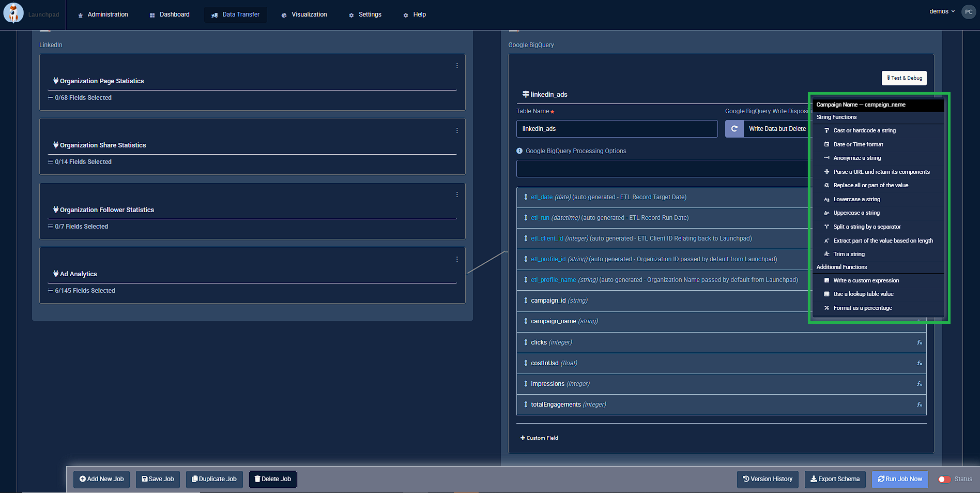Viewport: 980px width, 493px height.
Task: Click the drag handle of impressions field
Action: (526, 384)
